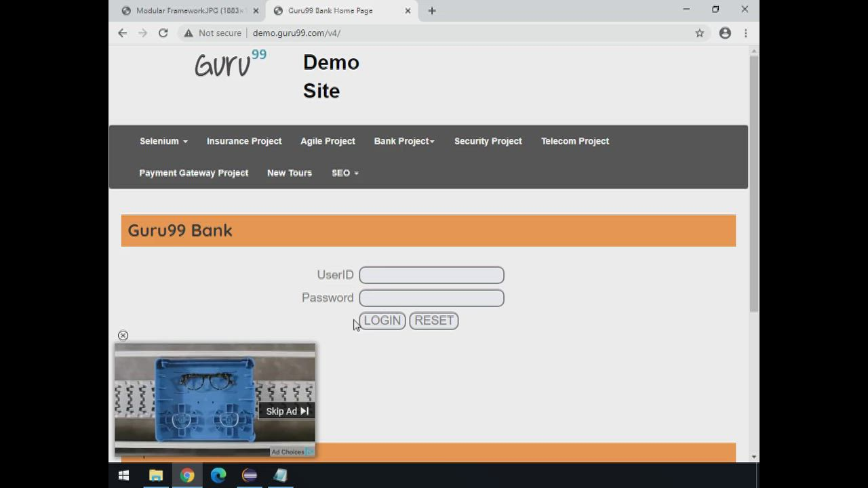Click the UserID label
Image resolution: width=868 pixels, height=488 pixels.
click(335, 274)
